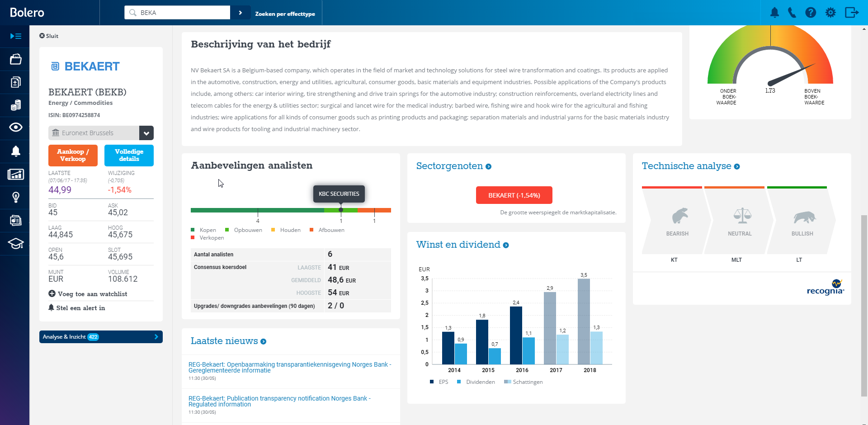
Task: Click the Kopen green legend swatch
Action: point(193,230)
